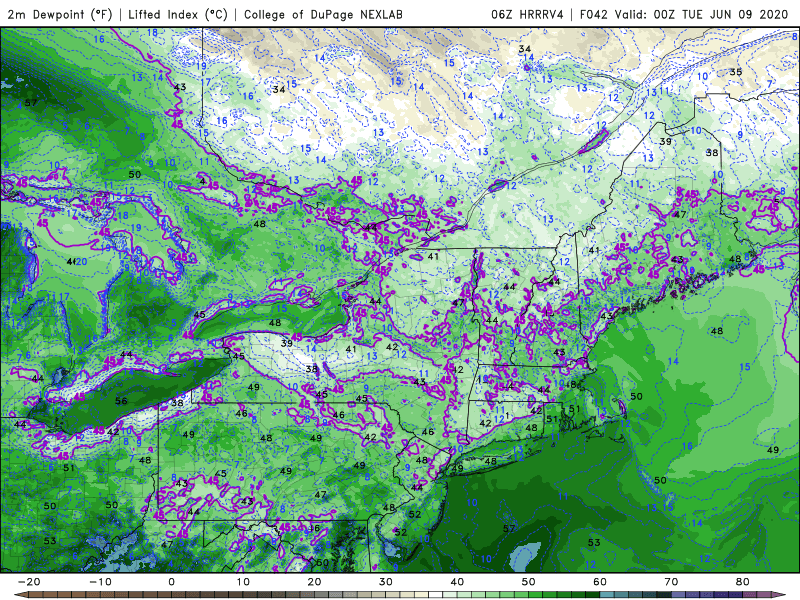
Task: Click the '20' value on the color scale
Action: click(x=314, y=582)
